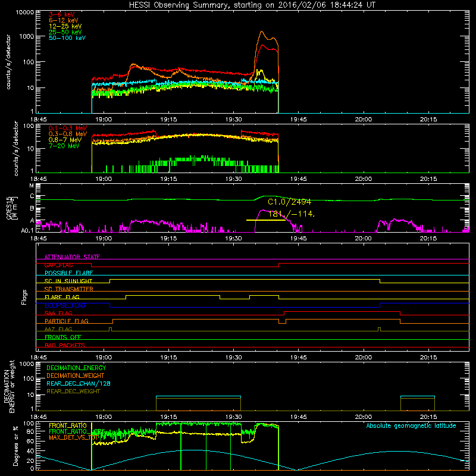Click the REAR_DEC_WEIGHT legend label
Image resolution: width=476 pixels, height=476 pixels.
pos(73,392)
